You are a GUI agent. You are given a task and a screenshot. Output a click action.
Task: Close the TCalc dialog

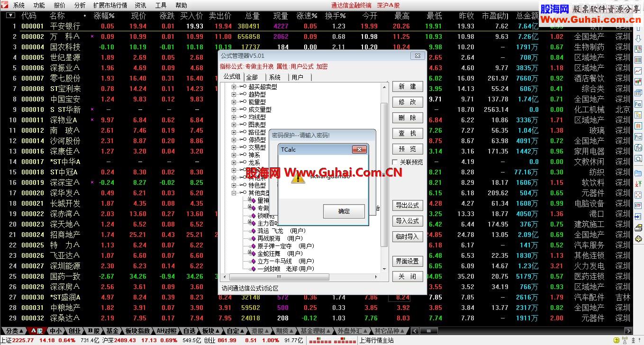click(x=359, y=150)
